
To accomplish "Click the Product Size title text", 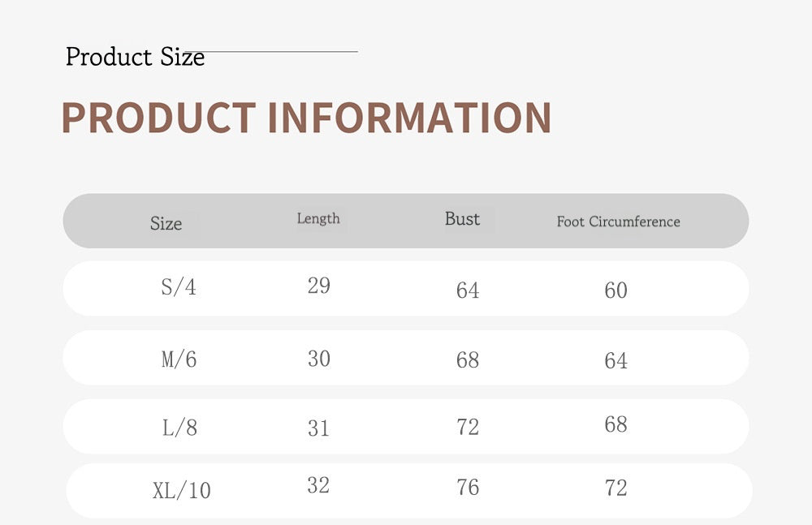I will click(135, 58).
